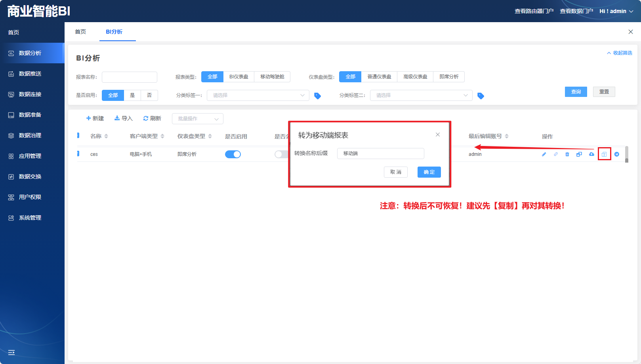Choose 是 in 是否启用 filter
The image size is (641, 364).
(132, 95)
